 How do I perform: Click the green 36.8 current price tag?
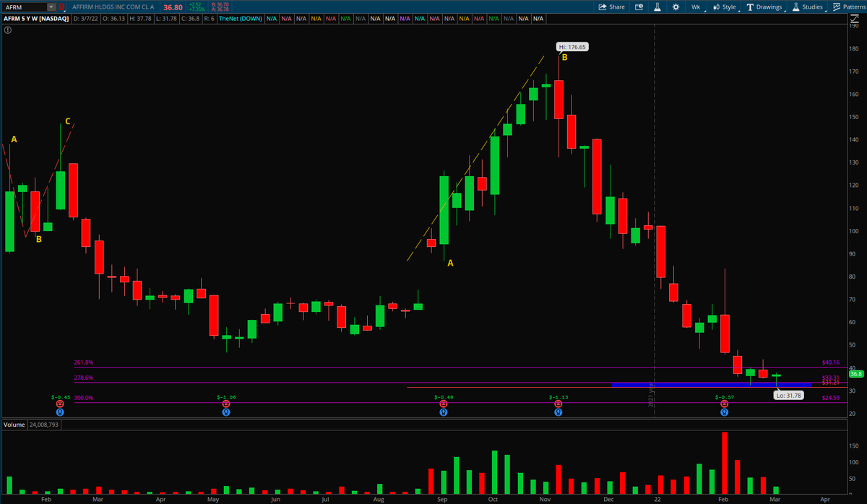point(856,374)
